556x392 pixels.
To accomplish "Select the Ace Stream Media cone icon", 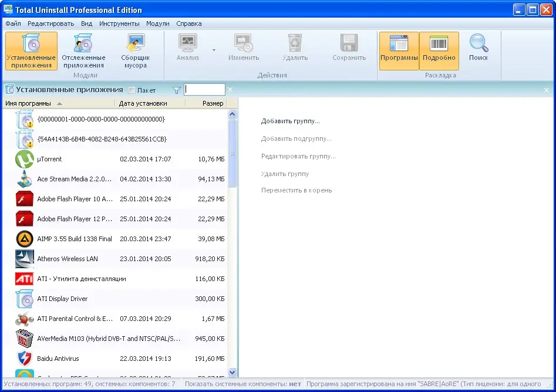I will point(25,179).
